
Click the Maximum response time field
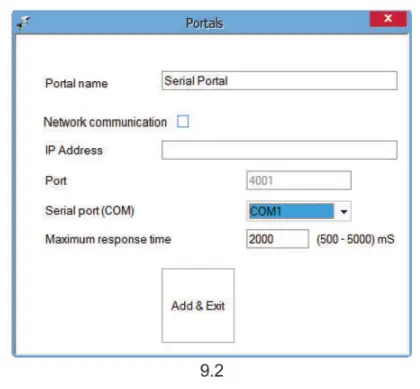coord(277,239)
